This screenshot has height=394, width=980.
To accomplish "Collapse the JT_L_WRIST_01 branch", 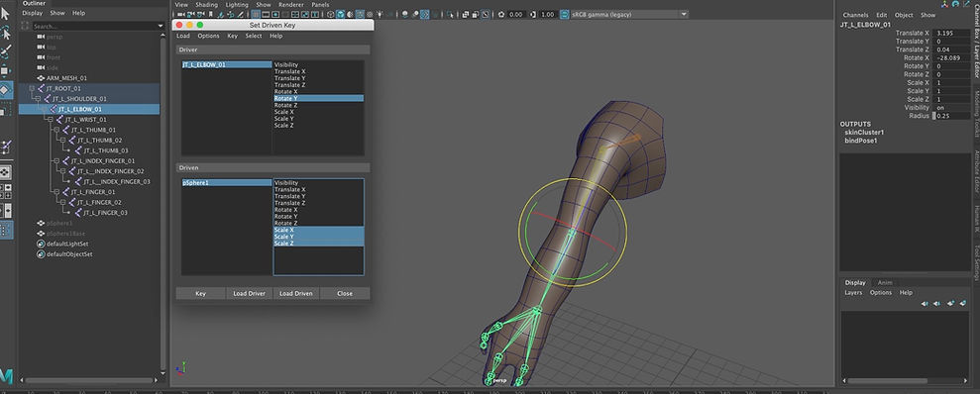I will (x=51, y=119).
